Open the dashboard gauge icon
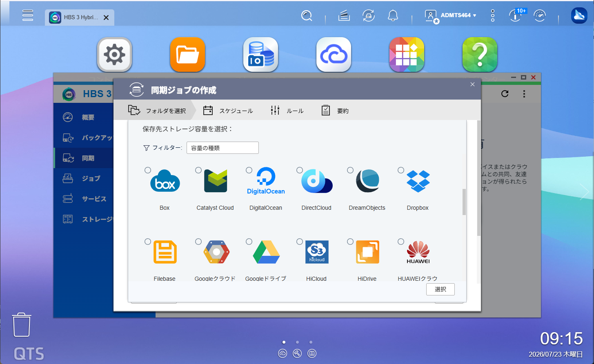The width and height of the screenshot is (594, 364). pos(540,16)
